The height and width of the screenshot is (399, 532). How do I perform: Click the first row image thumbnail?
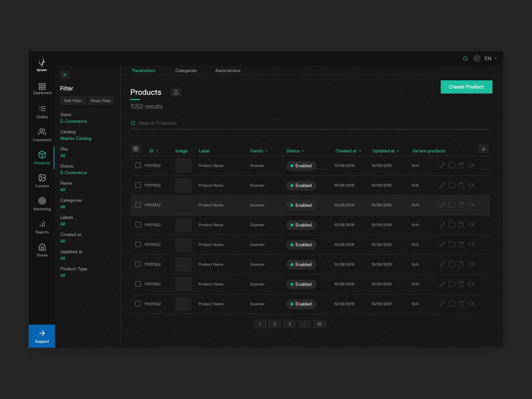point(183,165)
